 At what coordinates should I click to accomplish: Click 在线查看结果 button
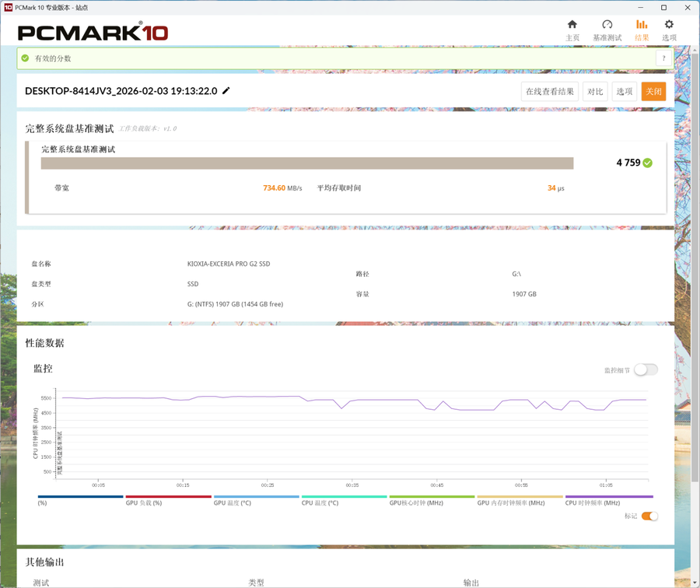pos(549,92)
